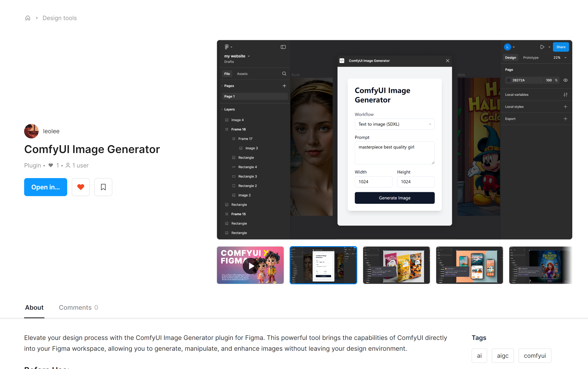Screen dimensions: 588x369
Task: Expand the dropdown arrow next to play
Action: 549,47
